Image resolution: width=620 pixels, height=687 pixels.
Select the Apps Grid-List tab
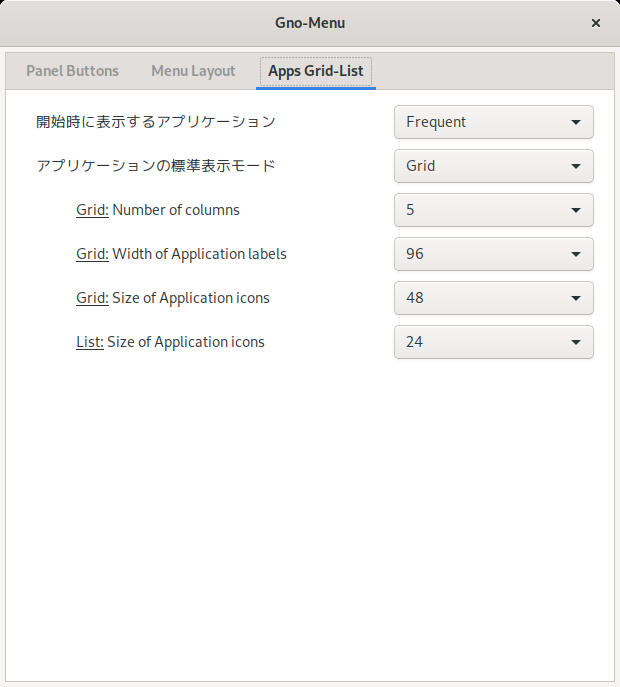pyautogui.click(x=315, y=71)
